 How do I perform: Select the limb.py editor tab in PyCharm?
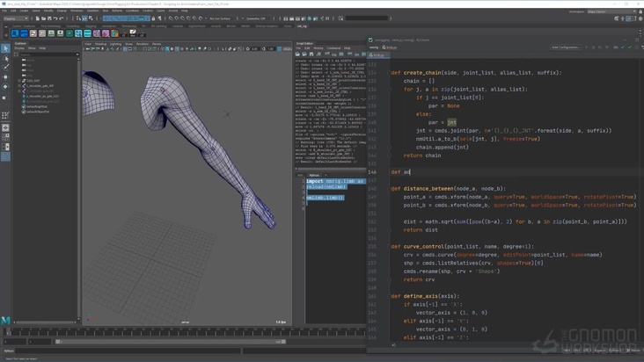tap(377, 55)
